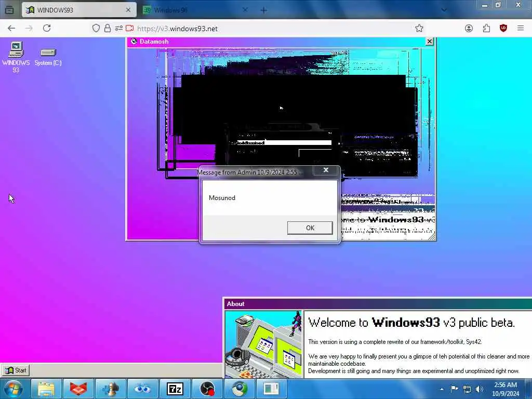Viewport: 532px width, 399px height.
Task: Open 7-Zip from the taskbar
Action: (175, 389)
